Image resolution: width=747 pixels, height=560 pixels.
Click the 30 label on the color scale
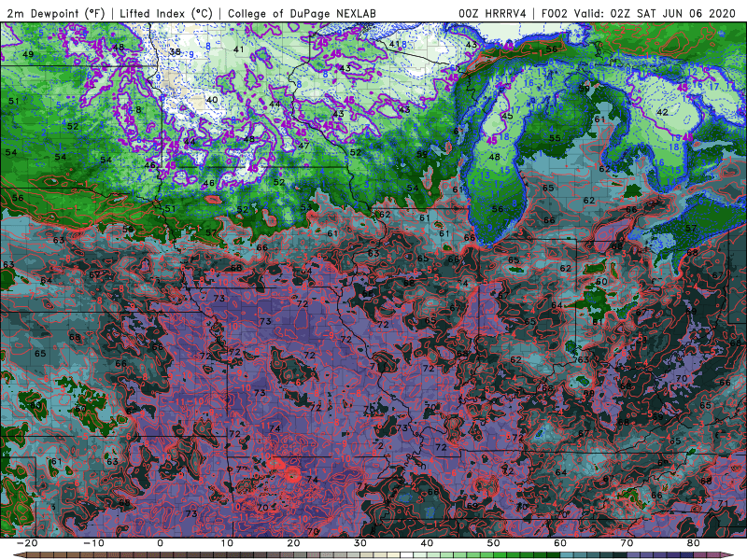(360, 543)
